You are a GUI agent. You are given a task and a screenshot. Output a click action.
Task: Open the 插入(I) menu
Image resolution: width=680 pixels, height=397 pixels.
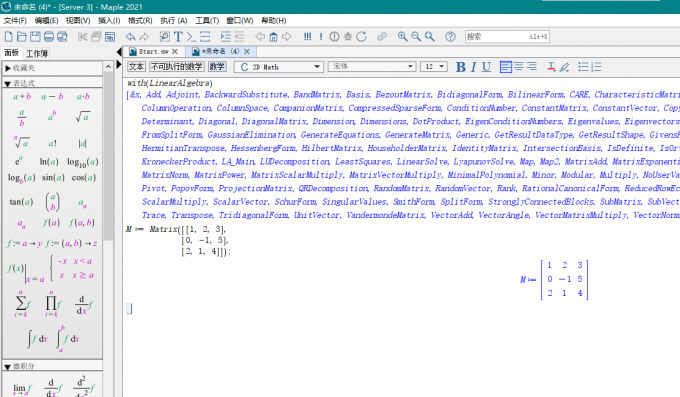coord(109,20)
